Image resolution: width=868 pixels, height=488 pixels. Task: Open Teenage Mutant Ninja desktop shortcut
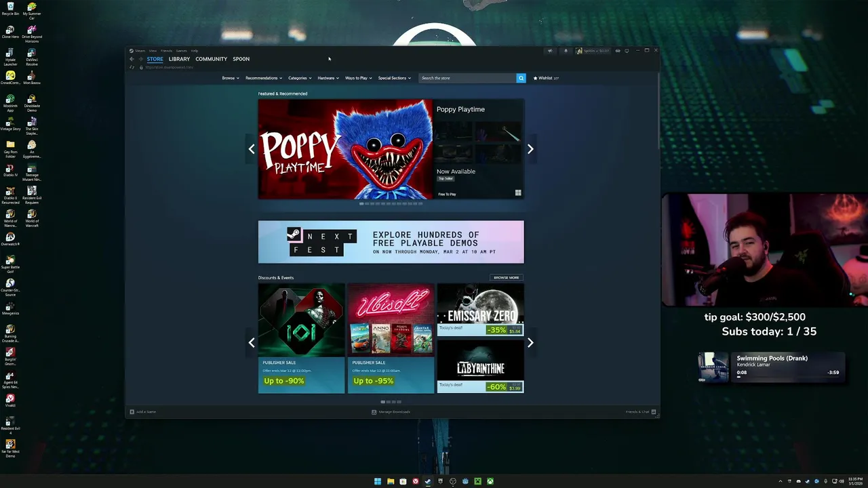(x=31, y=171)
